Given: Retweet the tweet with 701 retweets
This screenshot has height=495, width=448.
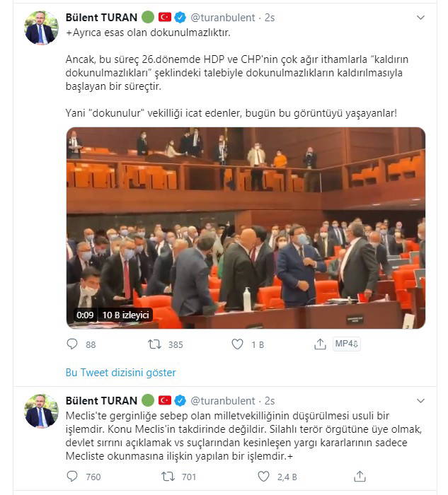Looking at the screenshot, I should click(x=168, y=476).
